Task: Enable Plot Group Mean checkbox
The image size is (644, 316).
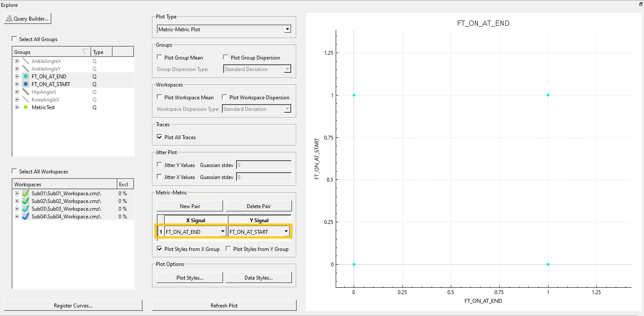Action: (159, 57)
